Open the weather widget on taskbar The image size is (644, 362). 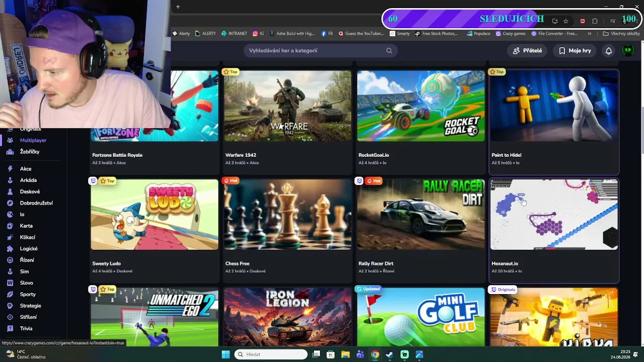(x=25, y=354)
